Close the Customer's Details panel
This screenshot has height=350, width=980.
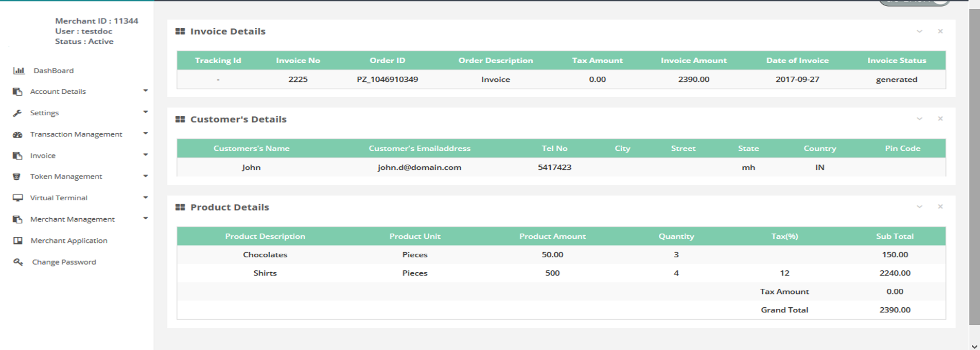(x=940, y=119)
